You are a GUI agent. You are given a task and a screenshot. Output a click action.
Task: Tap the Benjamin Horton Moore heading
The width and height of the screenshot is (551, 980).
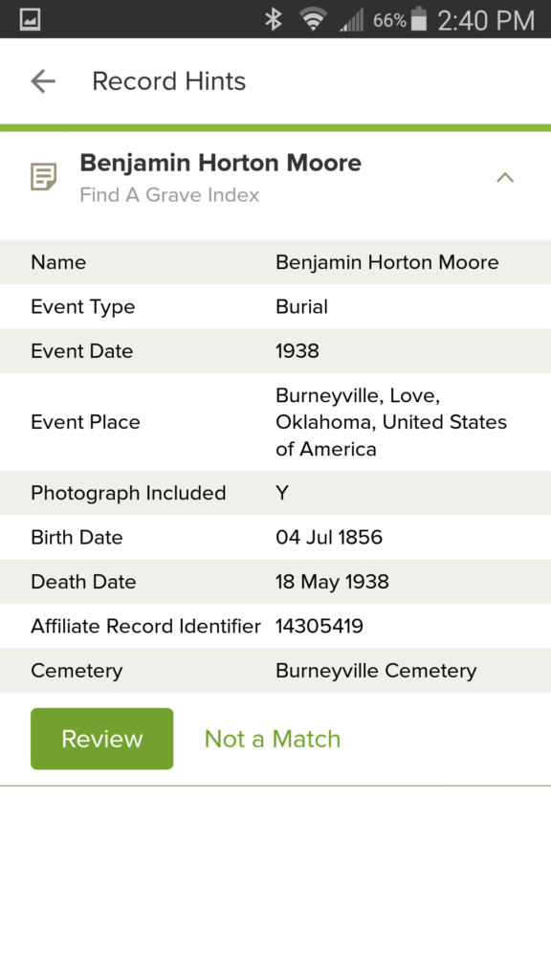pos(221,163)
